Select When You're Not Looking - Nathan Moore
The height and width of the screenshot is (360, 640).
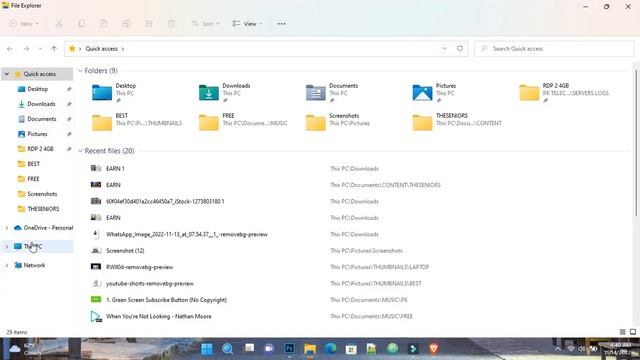[158, 316]
